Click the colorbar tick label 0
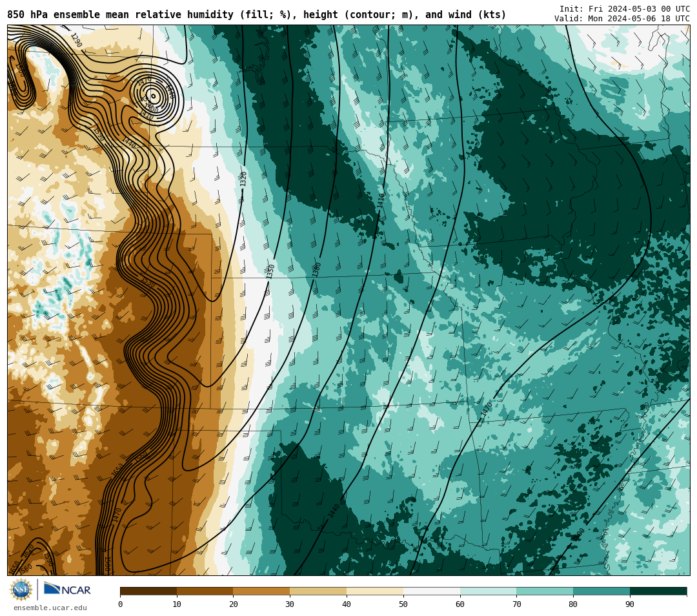The height and width of the screenshot is (616, 697). click(121, 604)
